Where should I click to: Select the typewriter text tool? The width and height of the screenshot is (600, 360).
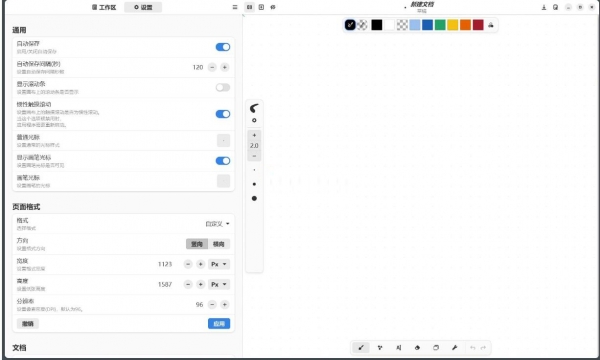pos(398,347)
